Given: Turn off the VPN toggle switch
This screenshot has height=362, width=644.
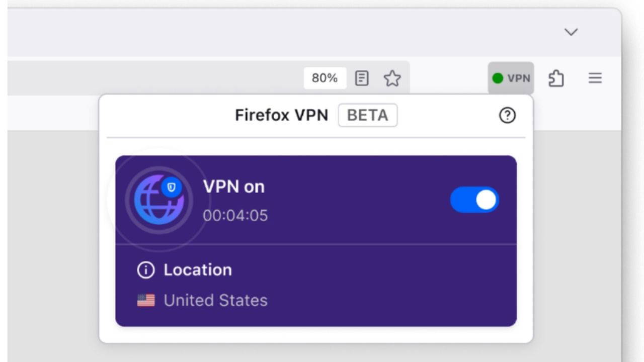Looking at the screenshot, I should point(474,200).
